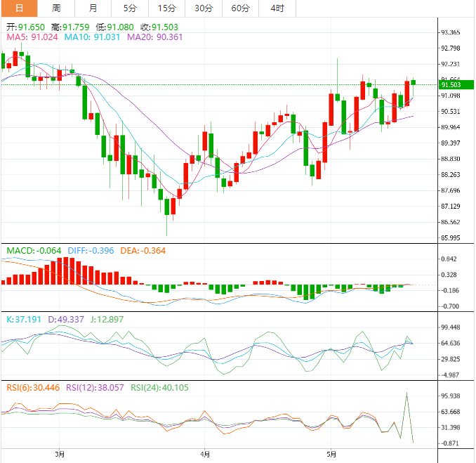Image resolution: width=476 pixels, height=463 pixels.
Task: Click the 4月 marker on time axis
Action: [x=204, y=455]
